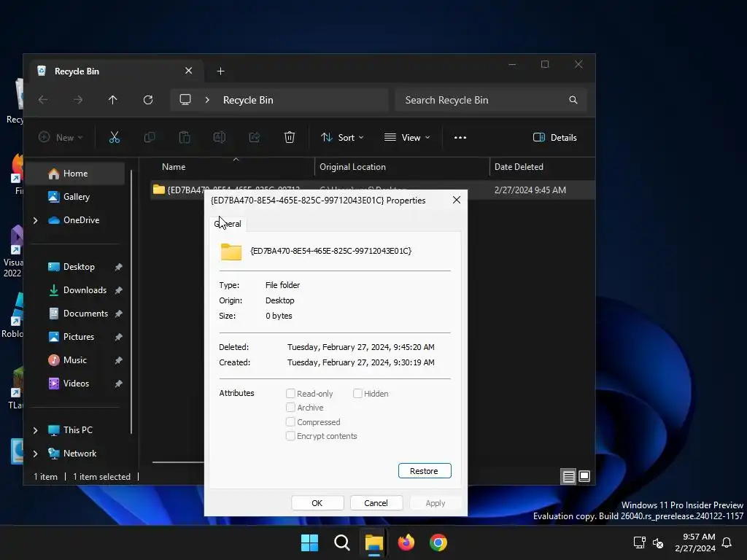Click the muted volume icon in tray

point(659,542)
